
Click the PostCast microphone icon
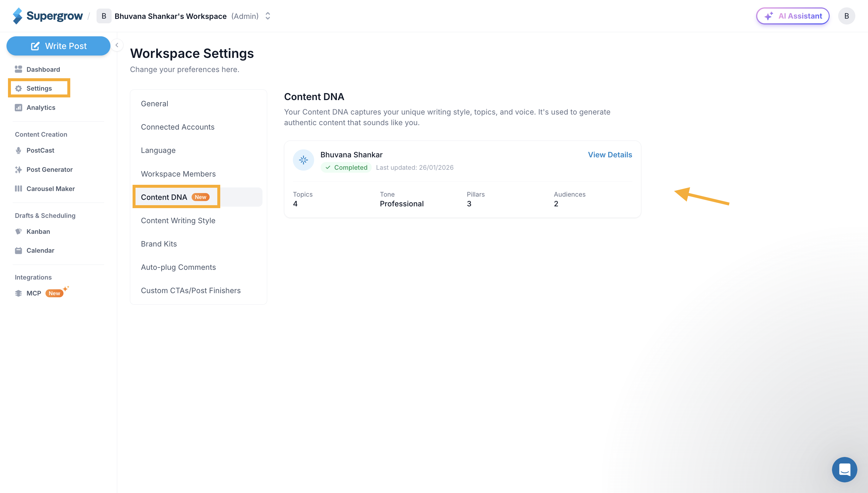(18, 150)
